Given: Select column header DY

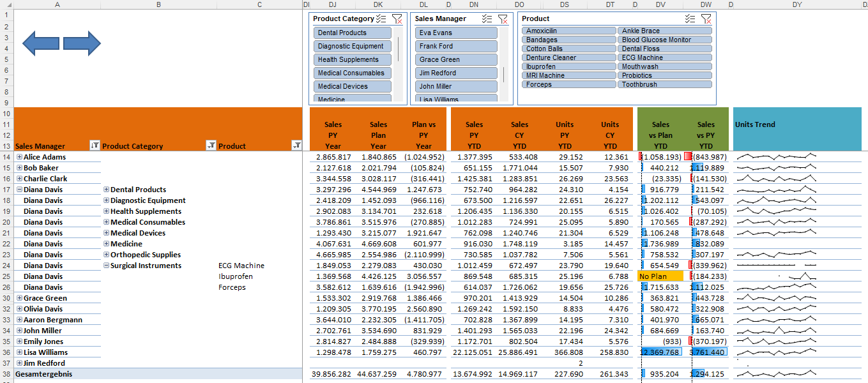Looking at the screenshot, I should (x=797, y=4).
